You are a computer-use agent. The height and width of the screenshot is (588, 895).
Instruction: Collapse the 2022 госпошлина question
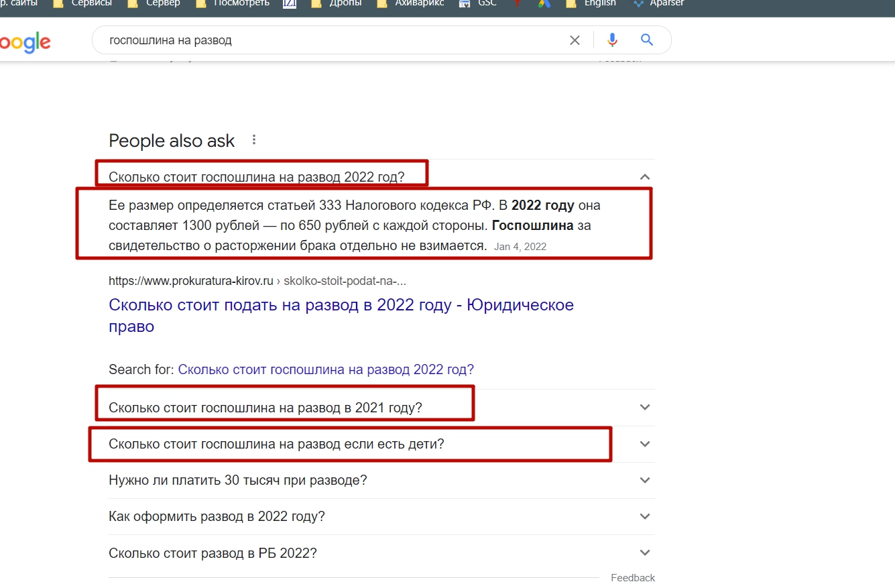645,177
